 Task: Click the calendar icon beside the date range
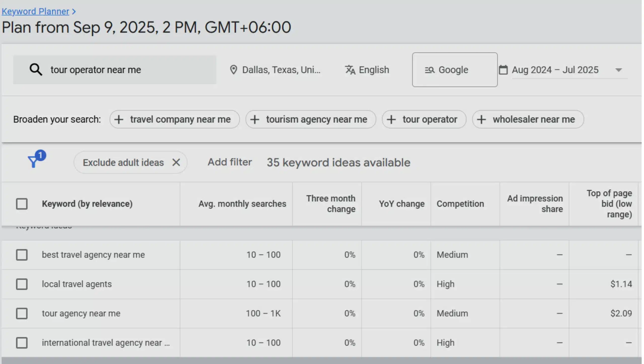(x=503, y=70)
